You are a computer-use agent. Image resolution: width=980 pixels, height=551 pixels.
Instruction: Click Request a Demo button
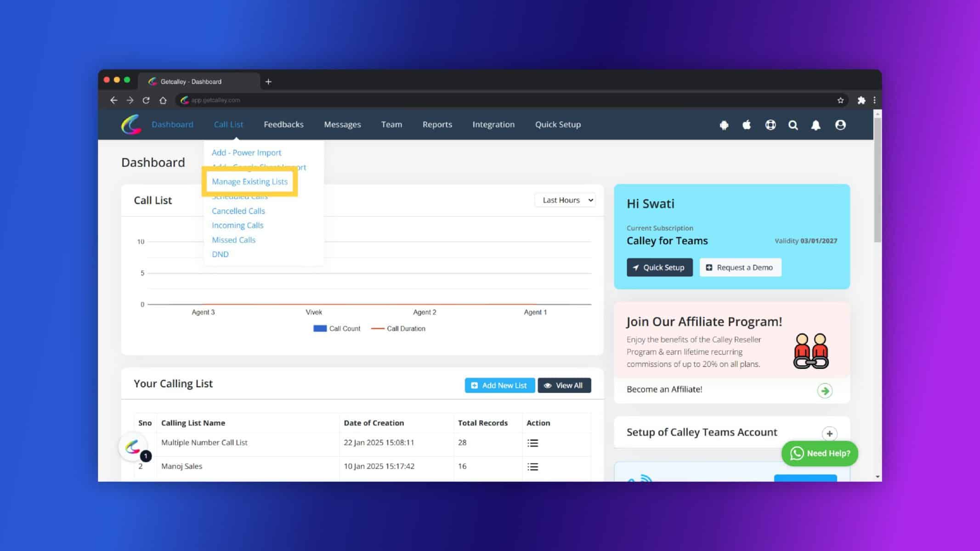coord(740,267)
